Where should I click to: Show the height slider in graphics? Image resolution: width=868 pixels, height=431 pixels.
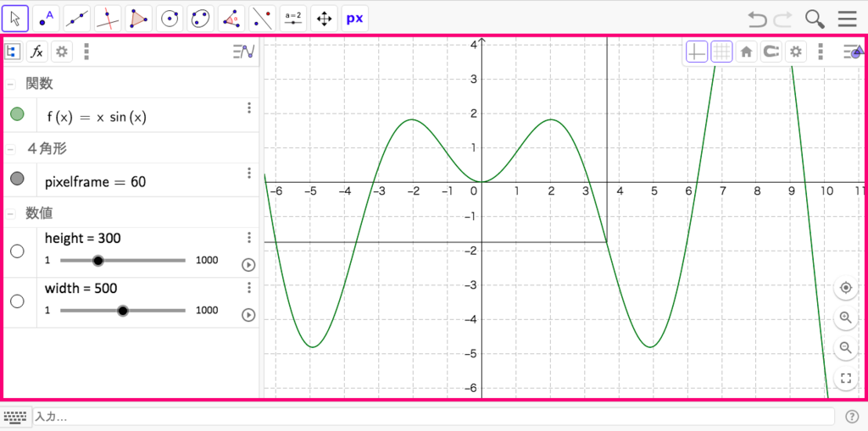[18, 251]
